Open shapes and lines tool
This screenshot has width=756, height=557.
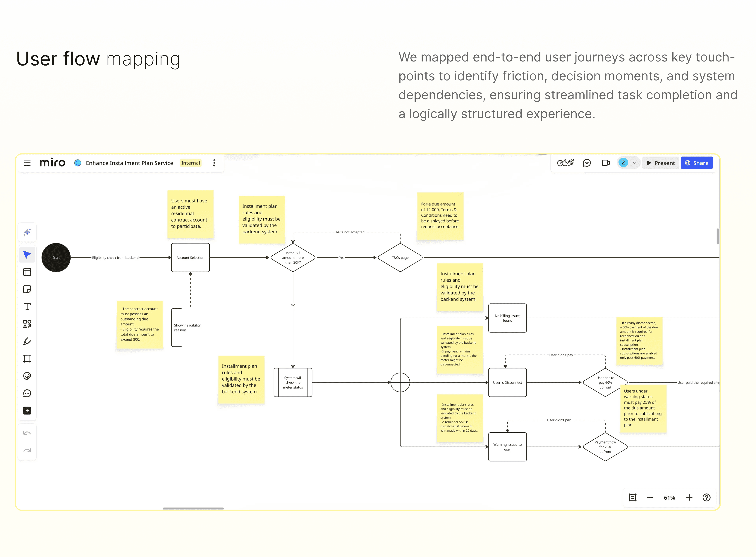(27, 324)
